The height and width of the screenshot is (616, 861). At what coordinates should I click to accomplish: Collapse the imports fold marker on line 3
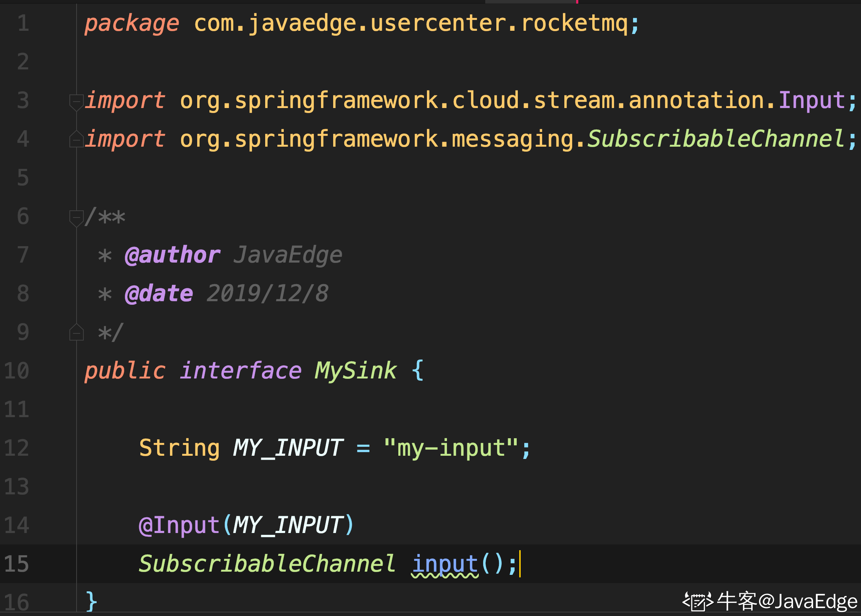(x=76, y=102)
